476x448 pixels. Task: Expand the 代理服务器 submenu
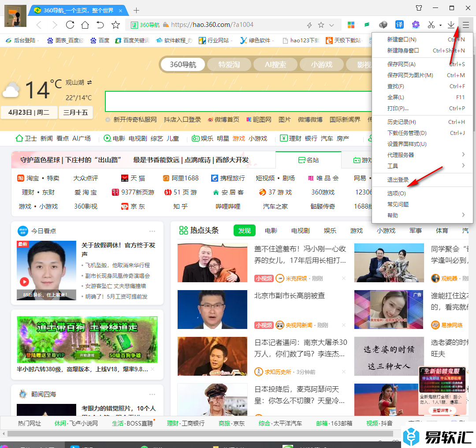(x=422, y=155)
